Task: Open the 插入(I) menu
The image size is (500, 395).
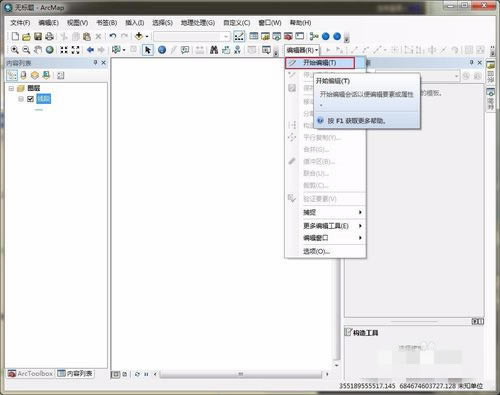Action: [134, 23]
